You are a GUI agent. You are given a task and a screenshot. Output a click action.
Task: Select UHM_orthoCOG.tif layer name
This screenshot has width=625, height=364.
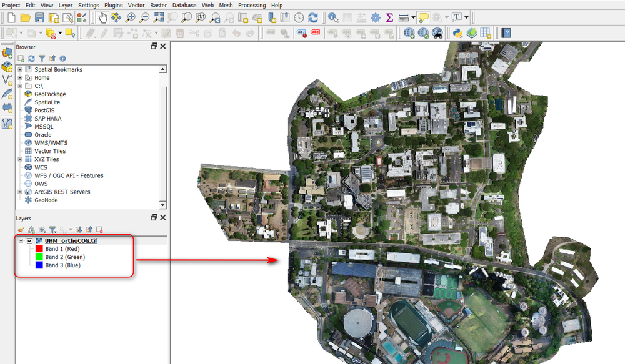coord(71,241)
